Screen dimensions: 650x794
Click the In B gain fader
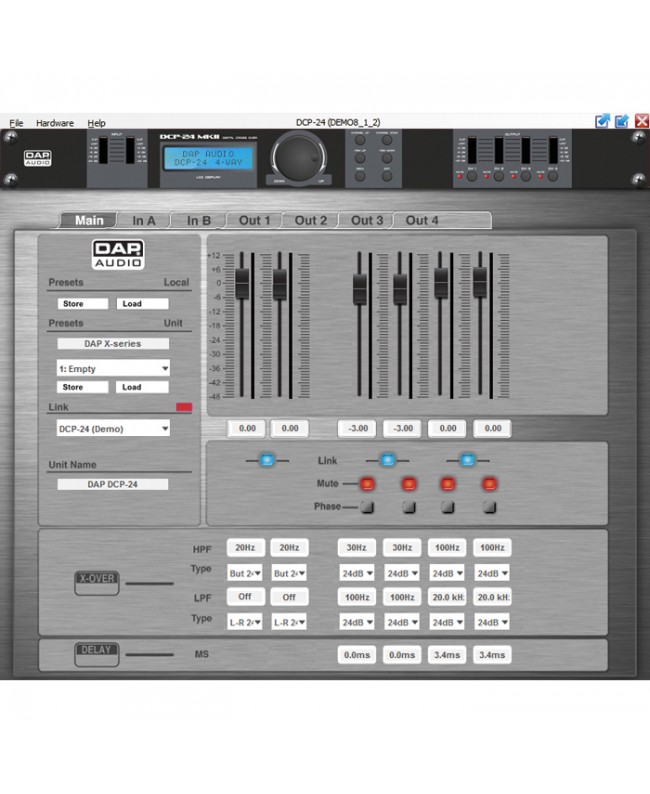[279, 284]
